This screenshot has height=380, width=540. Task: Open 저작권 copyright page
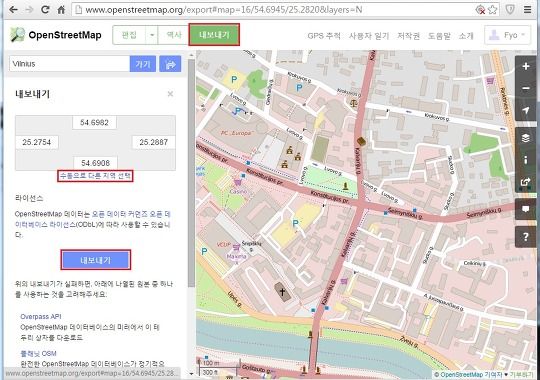tap(408, 36)
